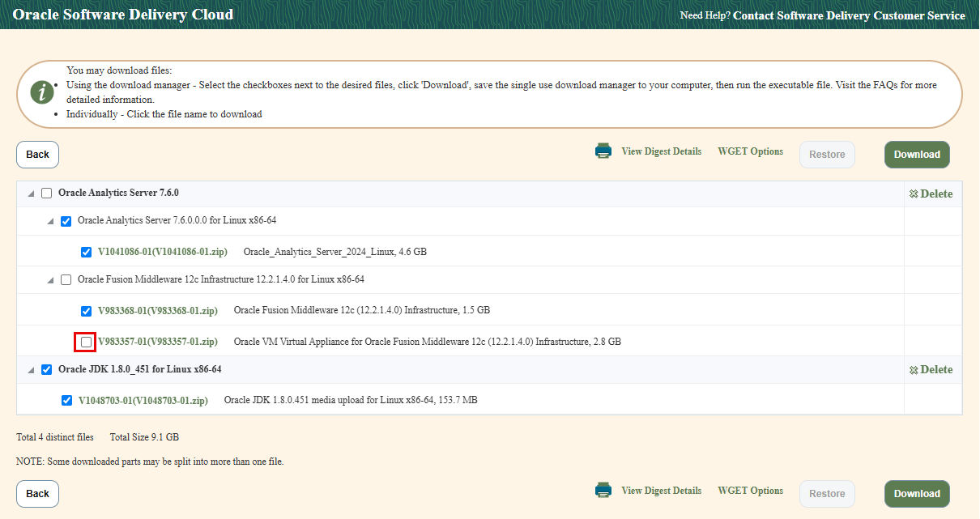Check the Oracle Analytics Server 7.6.0 checkbox

pyautogui.click(x=46, y=194)
